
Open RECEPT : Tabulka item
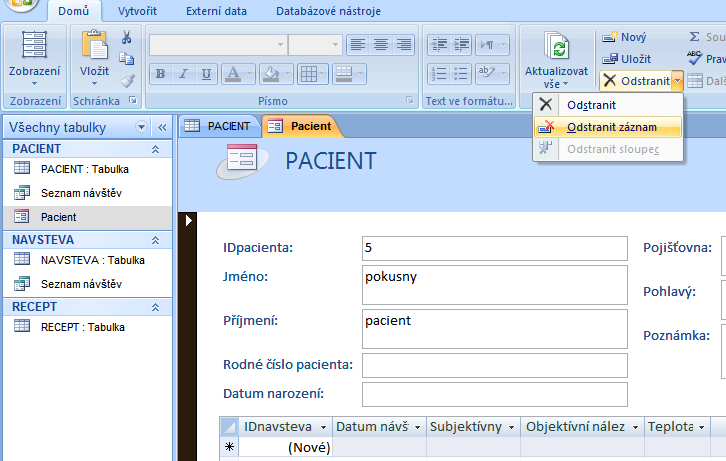(88, 327)
